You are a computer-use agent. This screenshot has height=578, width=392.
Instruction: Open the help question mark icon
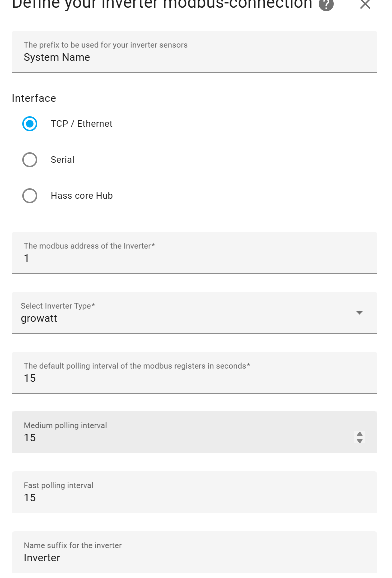tap(326, 4)
